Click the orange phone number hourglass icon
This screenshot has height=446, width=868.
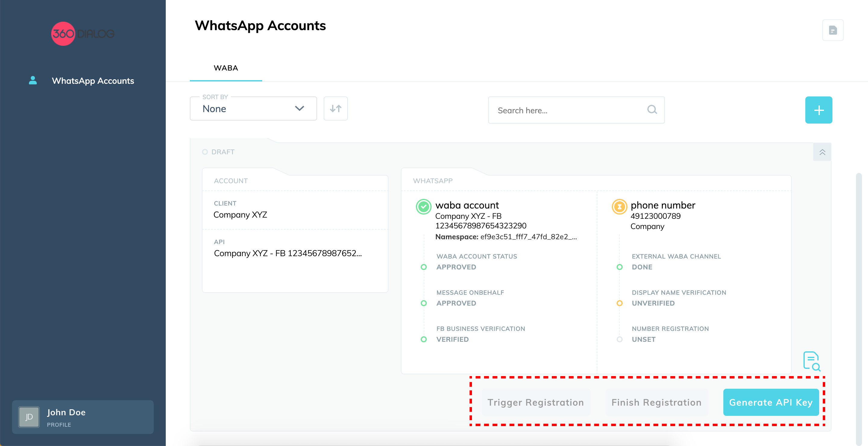619,206
